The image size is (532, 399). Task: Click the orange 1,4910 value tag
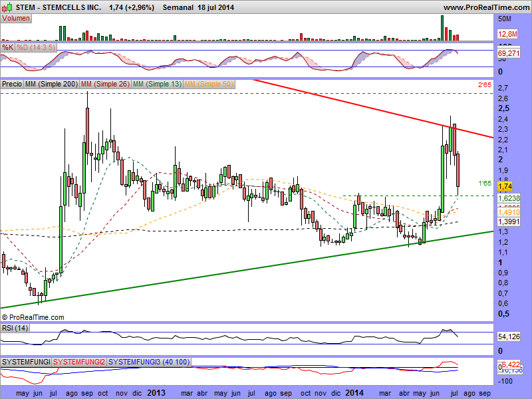click(x=509, y=212)
